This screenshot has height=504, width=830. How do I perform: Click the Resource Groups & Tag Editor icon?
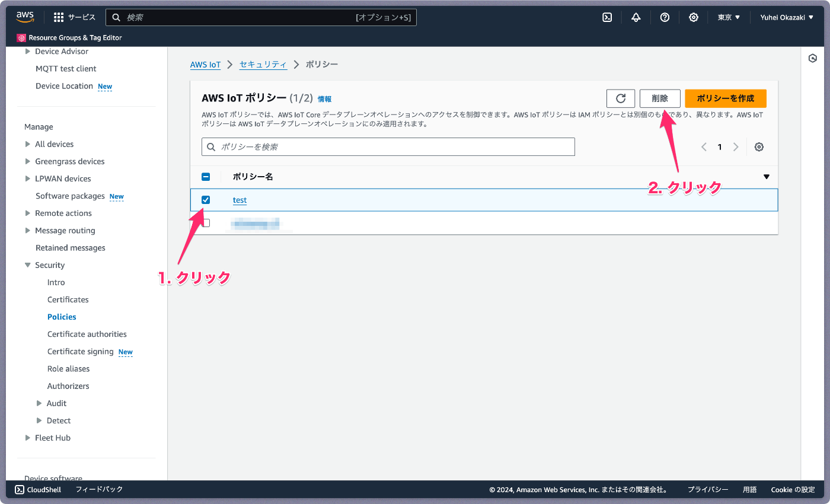(21, 38)
